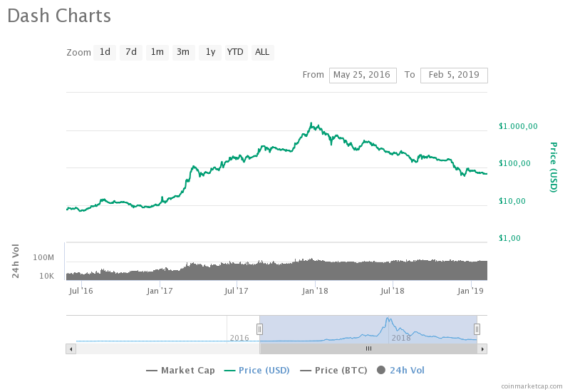The height and width of the screenshot is (392, 570).
Task: Click the navigator scrollbar grip
Action: (x=368, y=349)
